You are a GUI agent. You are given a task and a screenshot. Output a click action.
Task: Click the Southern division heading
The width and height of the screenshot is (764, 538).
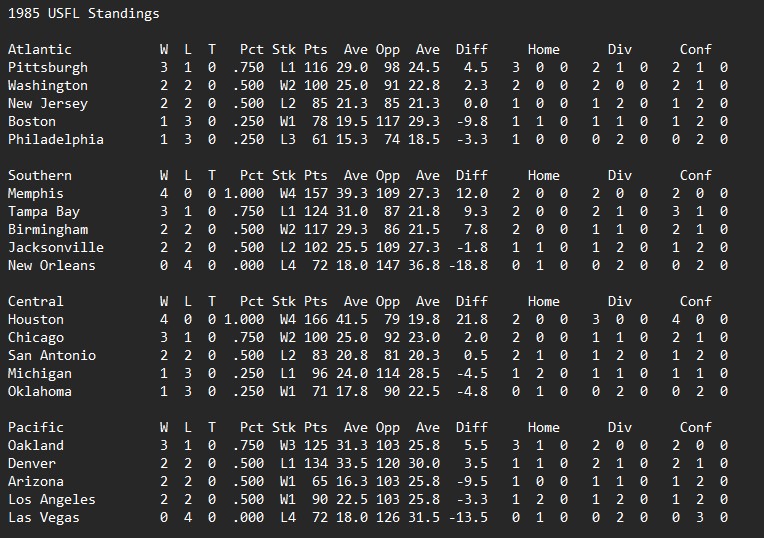[39, 175]
